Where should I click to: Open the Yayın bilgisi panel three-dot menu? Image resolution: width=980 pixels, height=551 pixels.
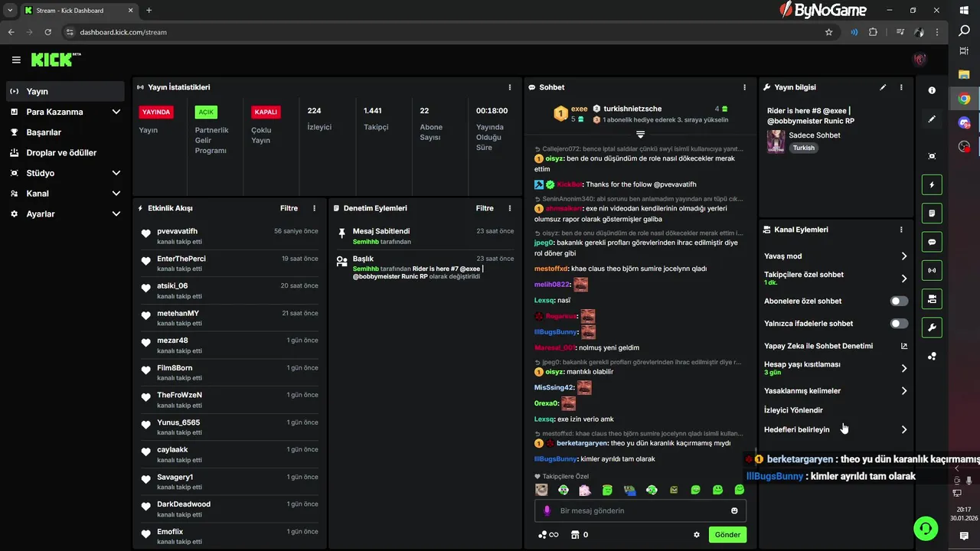click(x=901, y=87)
